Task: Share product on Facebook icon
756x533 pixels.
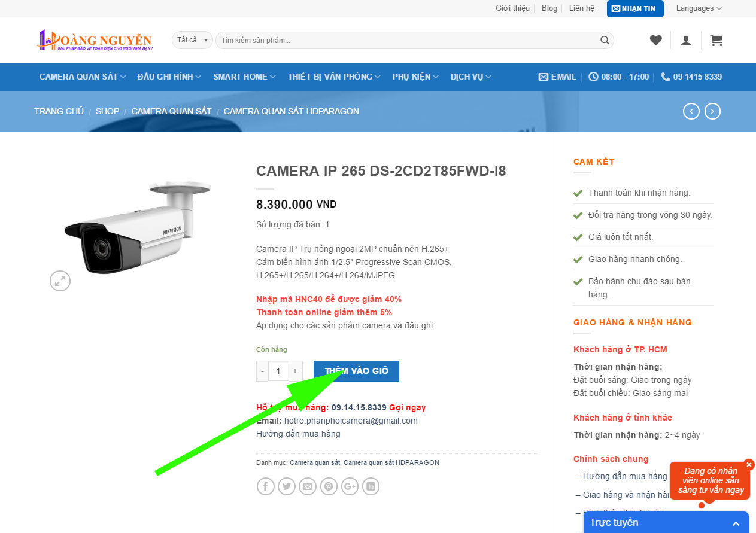Action: click(x=266, y=486)
